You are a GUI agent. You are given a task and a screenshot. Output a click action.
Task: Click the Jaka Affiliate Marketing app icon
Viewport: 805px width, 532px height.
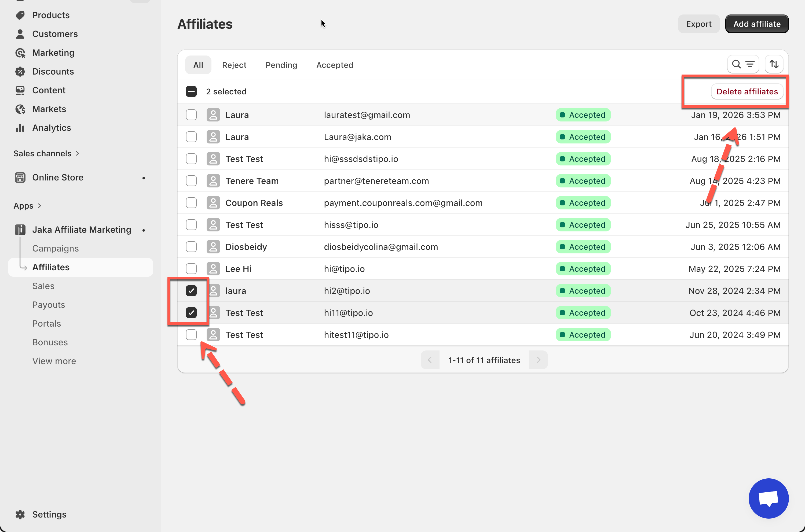coord(20,230)
